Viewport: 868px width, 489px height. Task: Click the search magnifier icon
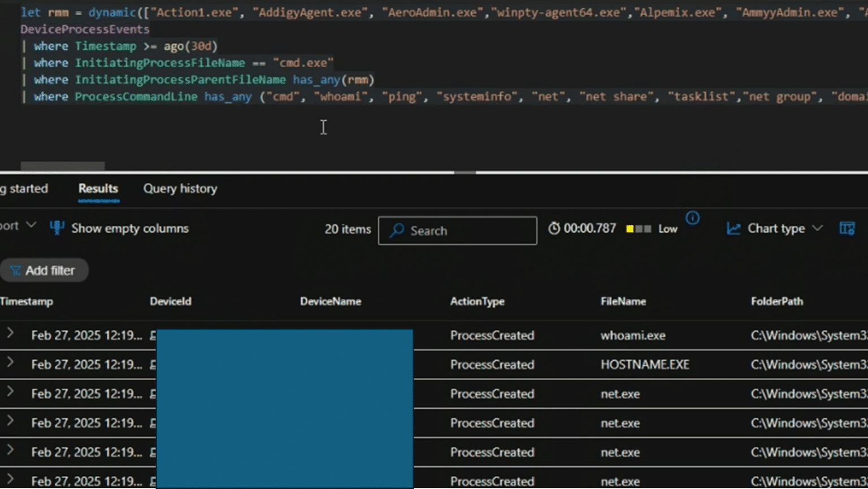(x=398, y=230)
